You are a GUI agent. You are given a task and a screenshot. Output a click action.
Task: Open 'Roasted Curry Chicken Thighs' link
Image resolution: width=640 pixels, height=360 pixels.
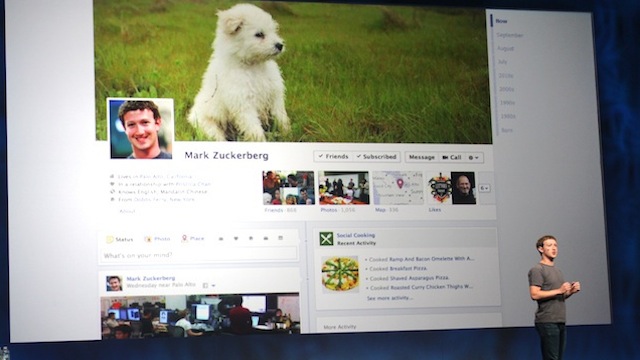click(431, 287)
